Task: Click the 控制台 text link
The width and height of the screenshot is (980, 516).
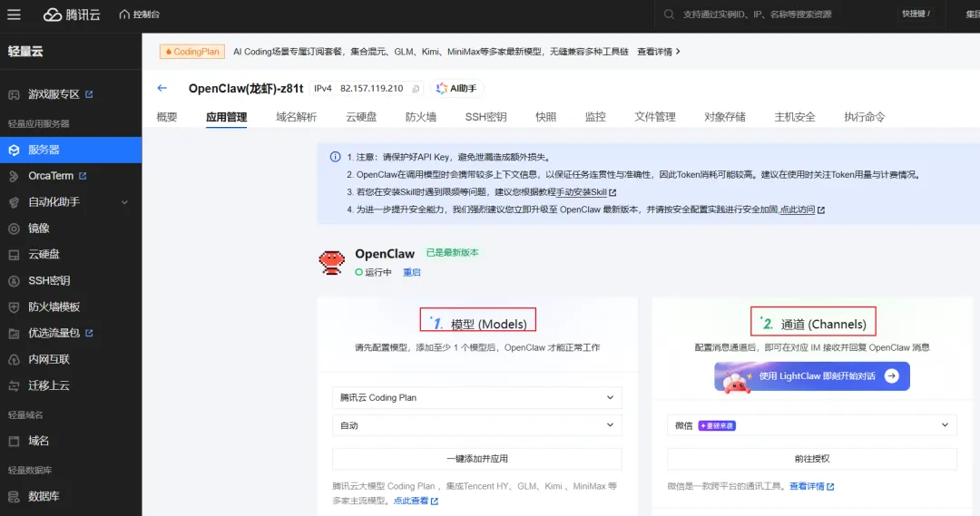Action: coord(146,15)
